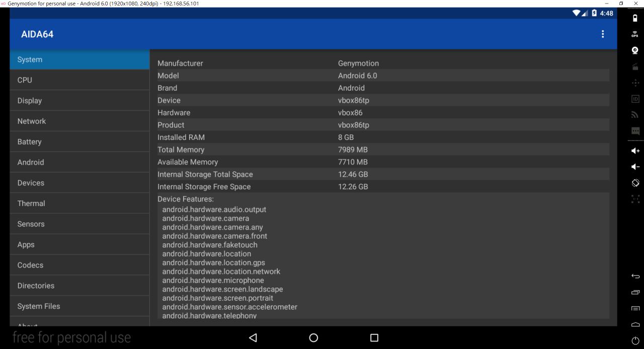Viewport: 644px width, 349px height.
Task: Click the 7710 MB available memory value
Action: coord(353,162)
